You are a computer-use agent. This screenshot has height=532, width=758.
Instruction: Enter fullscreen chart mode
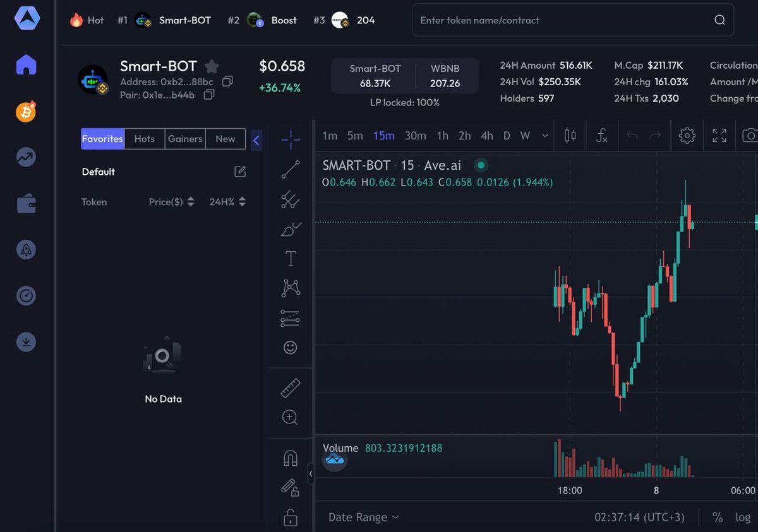point(719,135)
